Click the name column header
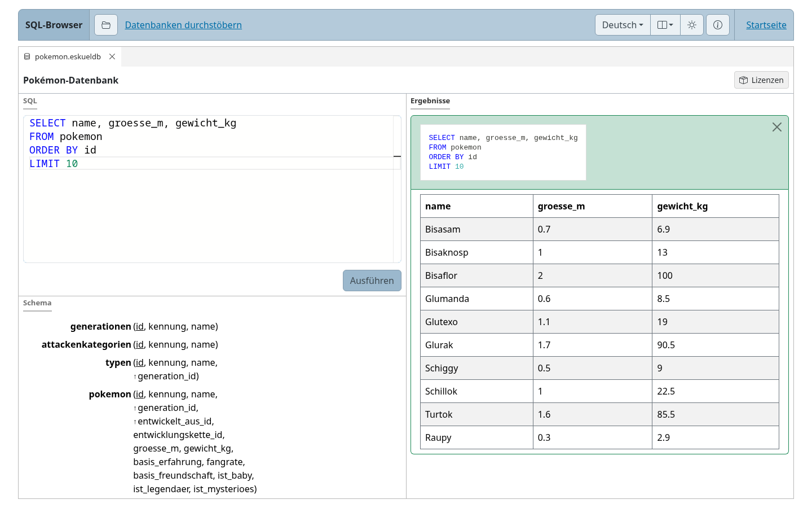This screenshot has height=508, width=812. click(x=476, y=206)
